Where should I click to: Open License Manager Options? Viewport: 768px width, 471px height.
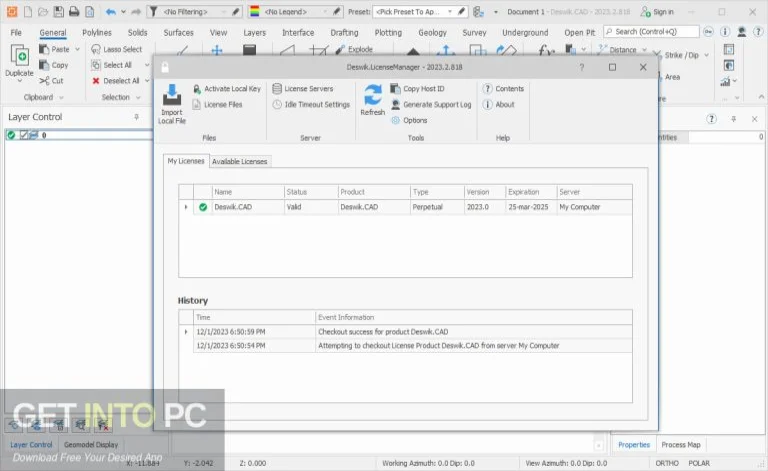point(409,120)
